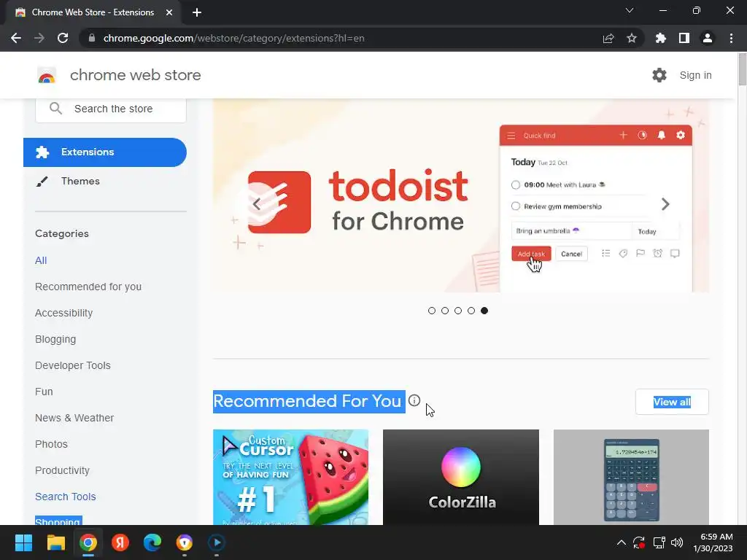Open Developer Tools category

72,365
